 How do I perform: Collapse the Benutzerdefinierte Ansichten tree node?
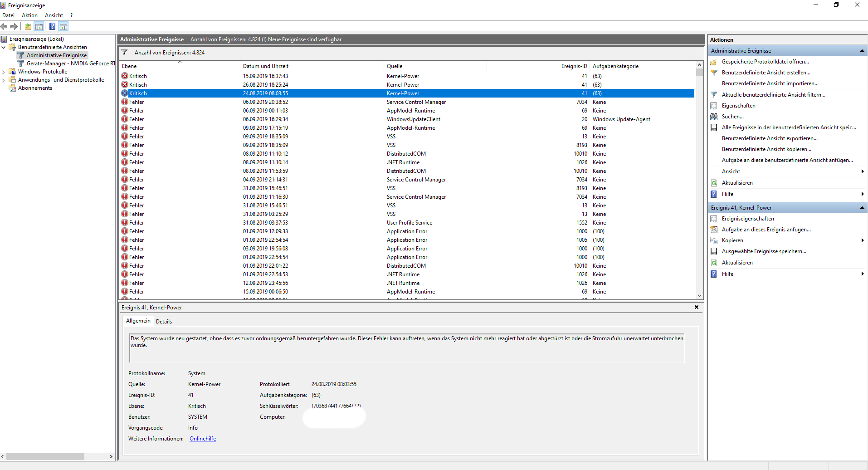4,47
